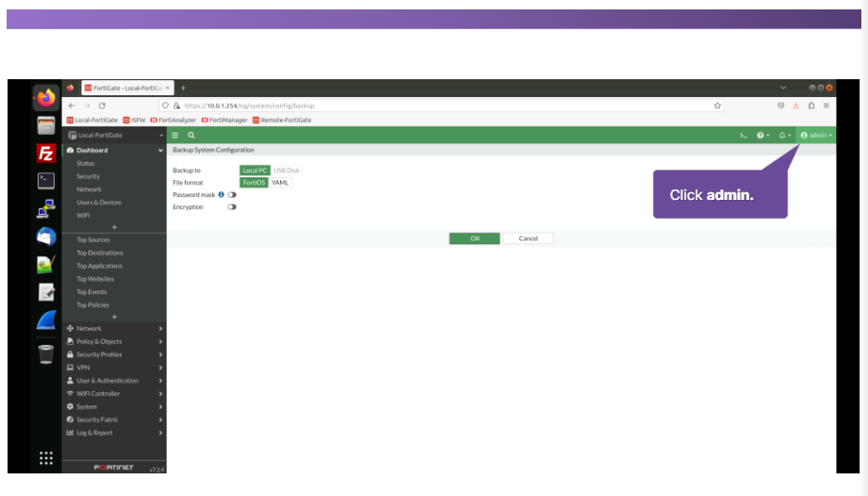Open the Firefox hamburger menu

coord(826,106)
